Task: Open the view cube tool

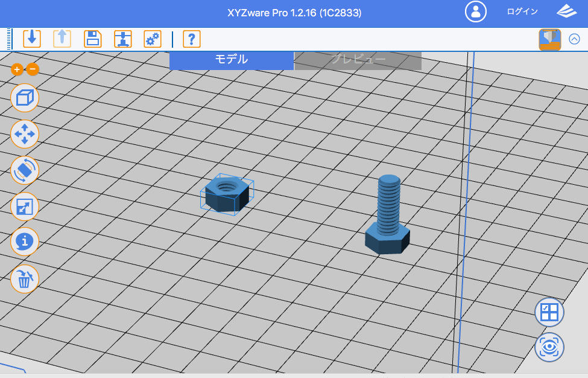Action: tap(25, 98)
